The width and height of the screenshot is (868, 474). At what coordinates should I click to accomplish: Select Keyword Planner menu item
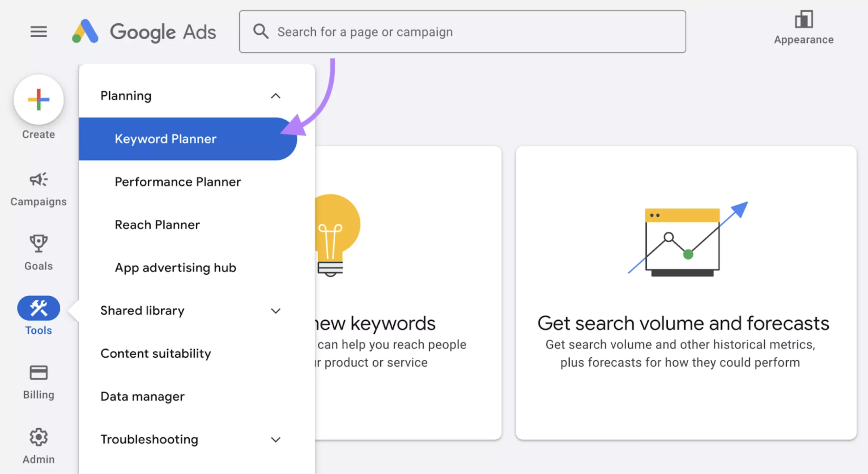[x=165, y=139]
